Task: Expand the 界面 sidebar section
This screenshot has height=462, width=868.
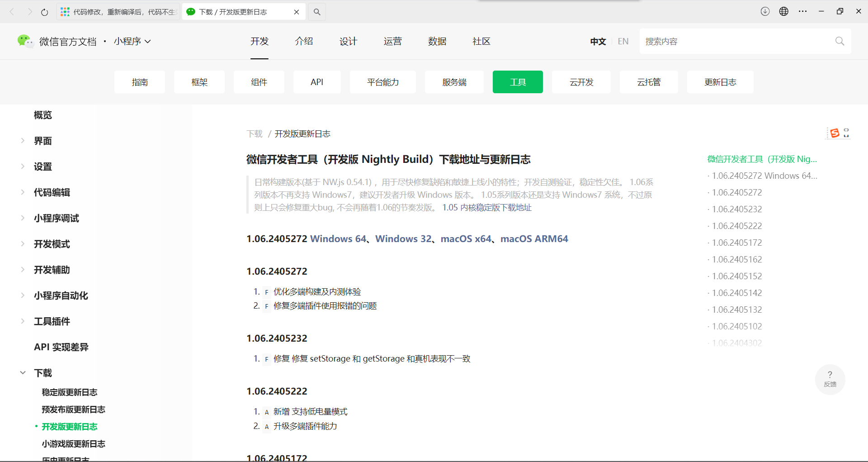Action: click(23, 141)
